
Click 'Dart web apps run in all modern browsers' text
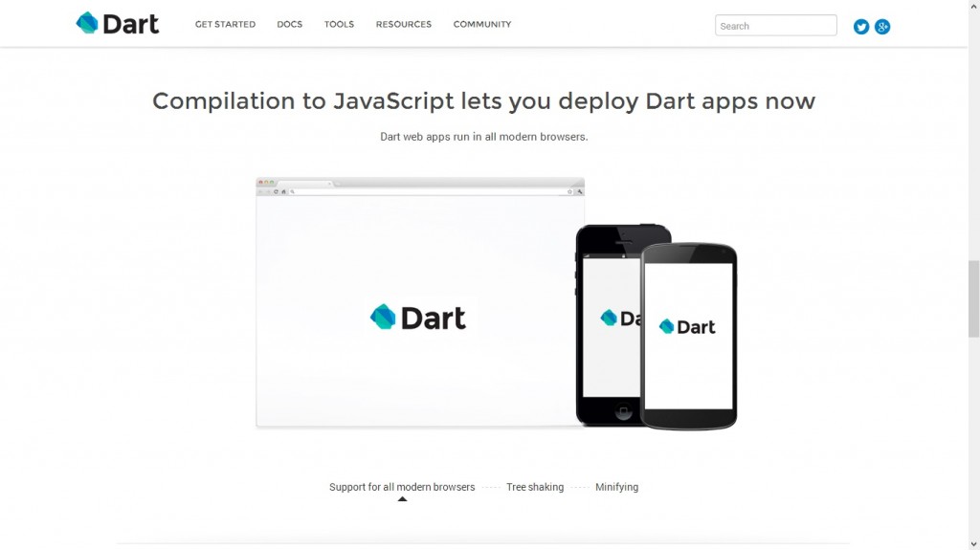(x=483, y=137)
